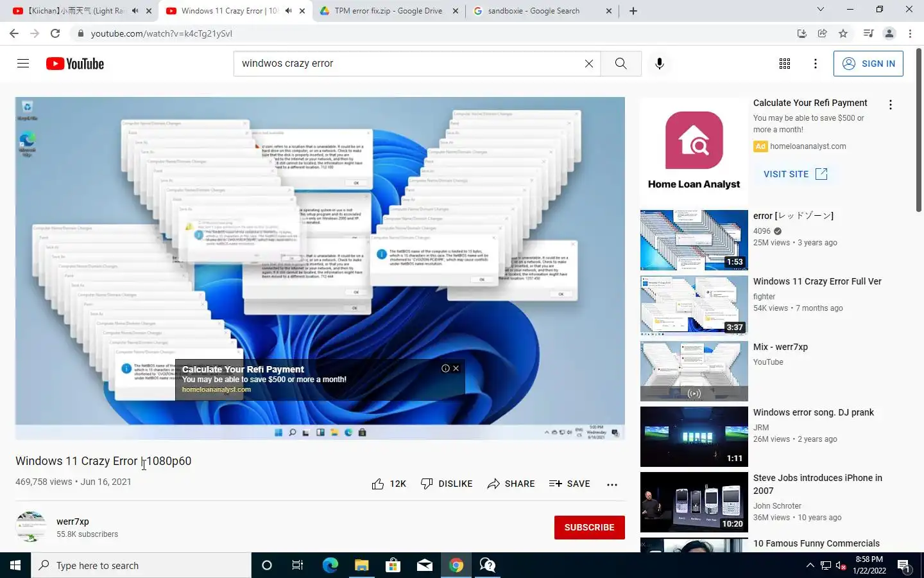Click the taskbar search box
The image size is (924, 578).
(141, 565)
